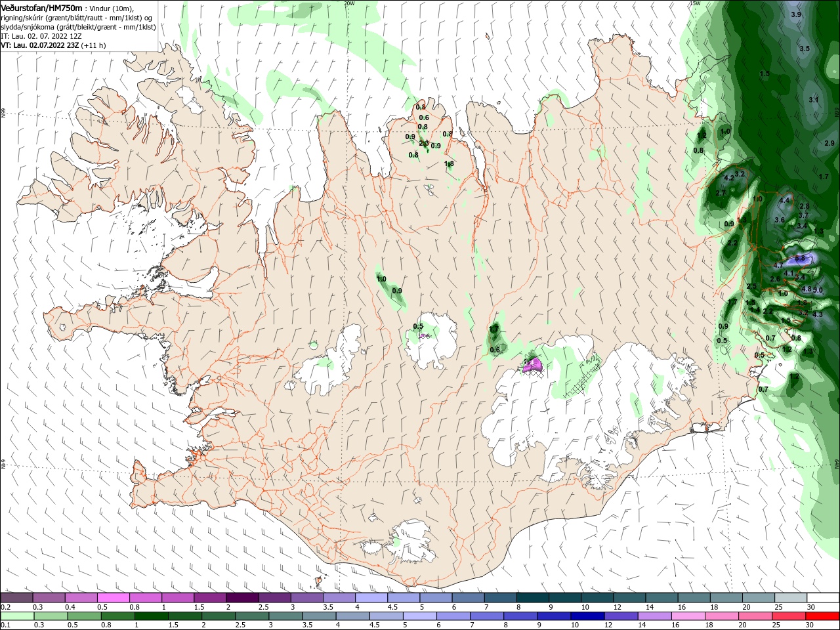
Task: Click the 3.9 precipitation value on the map
Action: point(796,14)
